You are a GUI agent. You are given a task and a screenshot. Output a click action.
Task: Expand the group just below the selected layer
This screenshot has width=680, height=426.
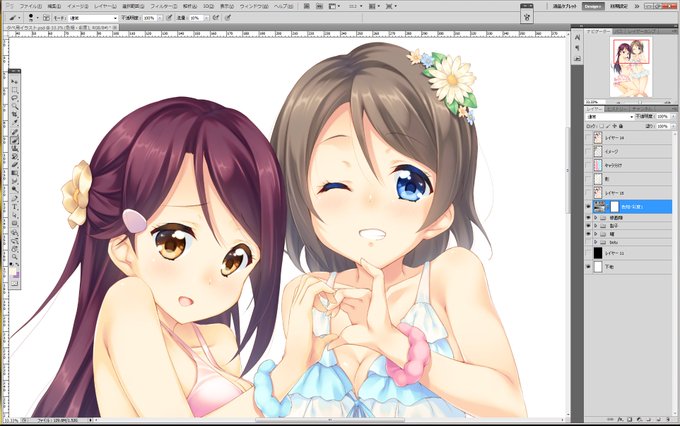[595, 217]
